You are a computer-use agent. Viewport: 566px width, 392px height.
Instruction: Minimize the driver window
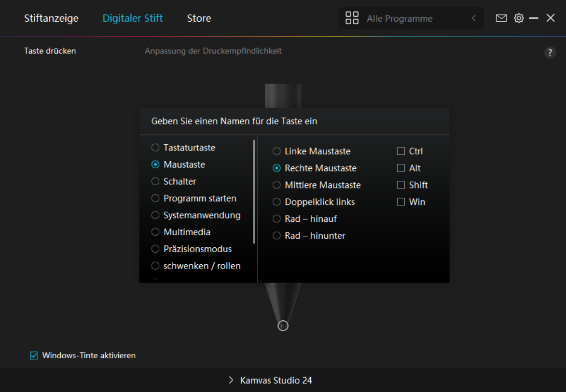[534, 18]
